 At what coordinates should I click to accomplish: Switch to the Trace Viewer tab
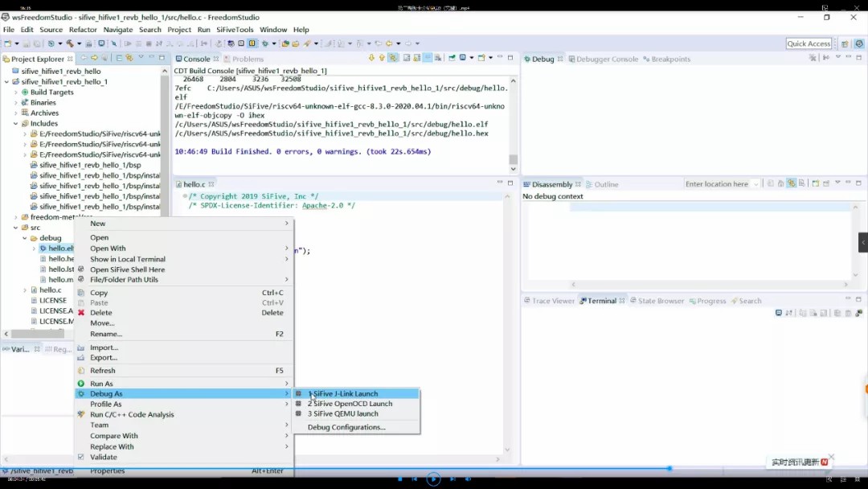[x=549, y=301]
